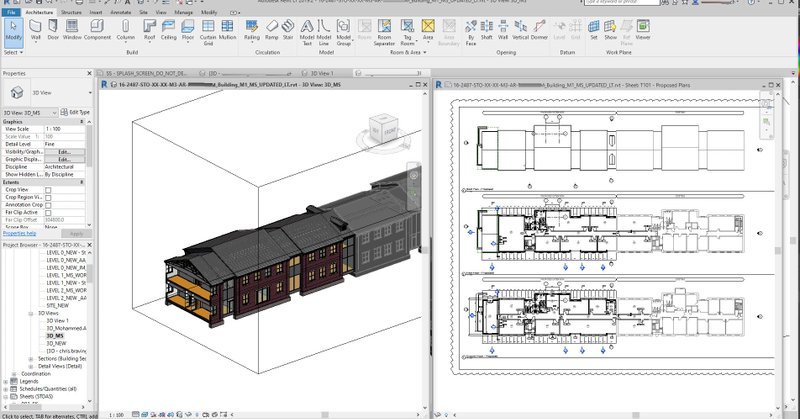
Task: Expand the Legends node
Action: pyautogui.click(x=6, y=381)
